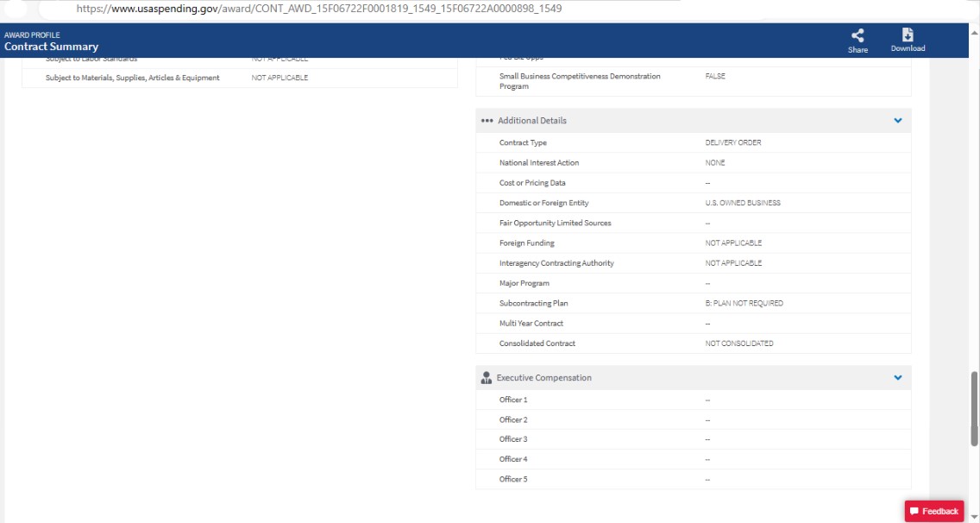Image resolution: width=980 pixels, height=523 pixels.
Task: Select the DELIVERY ORDER value
Action: (x=733, y=142)
